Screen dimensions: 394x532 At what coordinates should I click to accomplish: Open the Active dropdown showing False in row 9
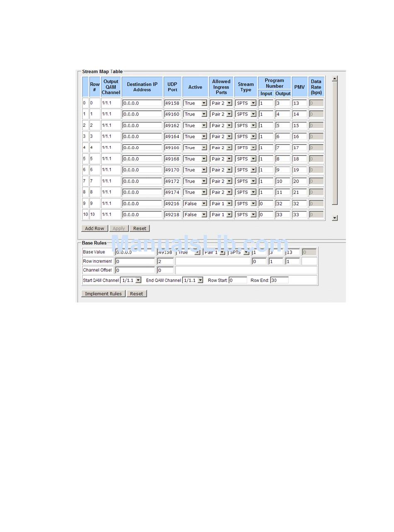[195, 203]
